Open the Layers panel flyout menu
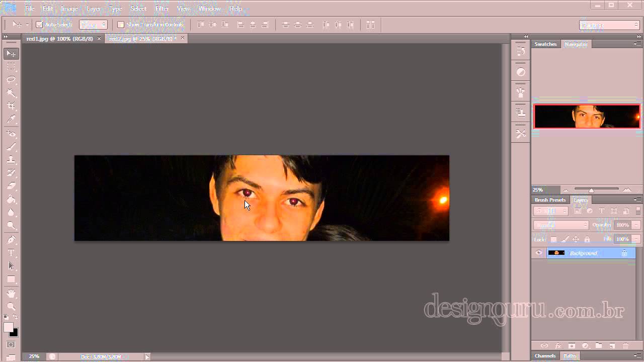This screenshot has width=644, height=362. pyautogui.click(x=638, y=200)
